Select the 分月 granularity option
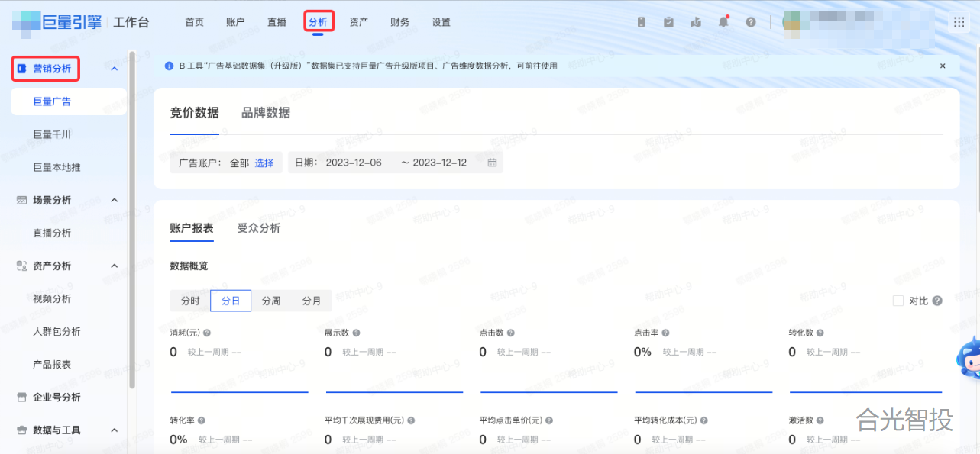This screenshot has height=454, width=980. click(312, 301)
